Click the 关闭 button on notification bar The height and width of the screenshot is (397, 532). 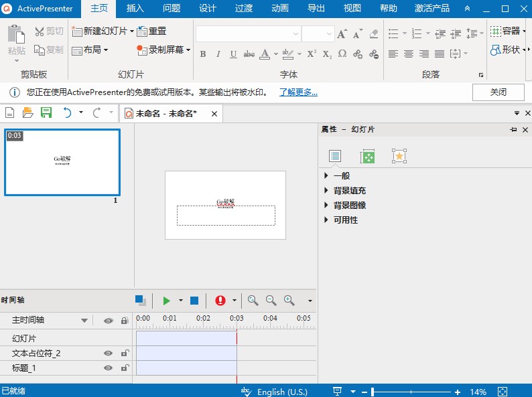498,92
